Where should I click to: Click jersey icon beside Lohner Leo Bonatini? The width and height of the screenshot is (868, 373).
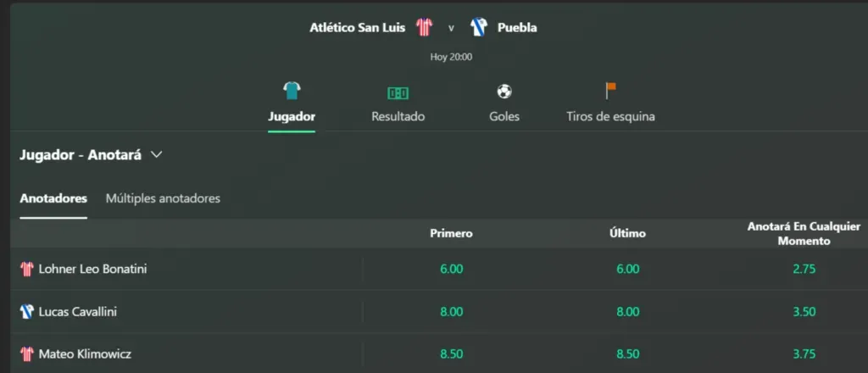coord(26,270)
